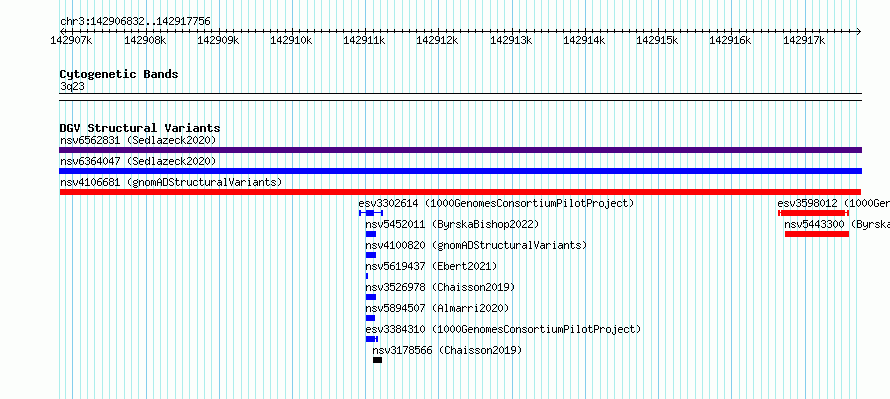Open the nsv4106681 gnomADStructuralVariants label
Screen dimensions: 890x399
(x=171, y=182)
